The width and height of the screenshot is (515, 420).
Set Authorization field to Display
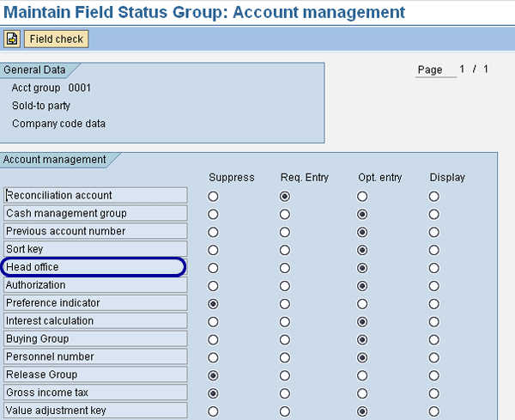pos(434,285)
